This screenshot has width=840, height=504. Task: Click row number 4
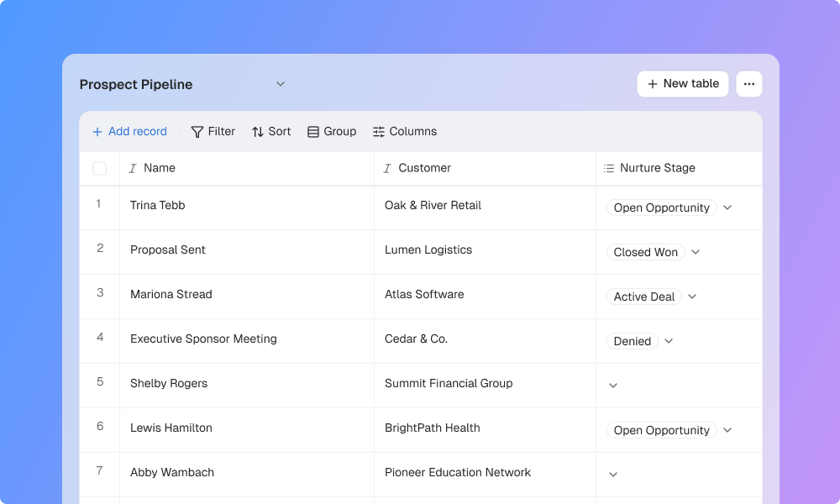[x=100, y=337]
